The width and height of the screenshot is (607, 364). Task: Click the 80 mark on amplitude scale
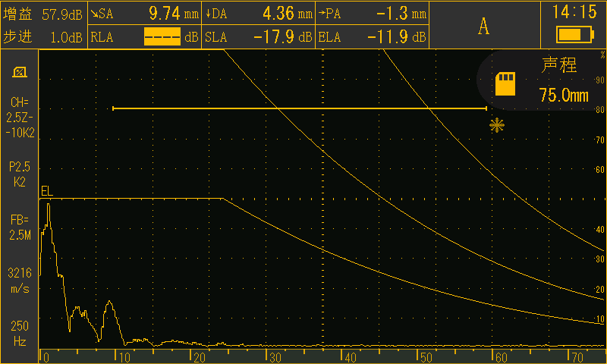(x=600, y=110)
